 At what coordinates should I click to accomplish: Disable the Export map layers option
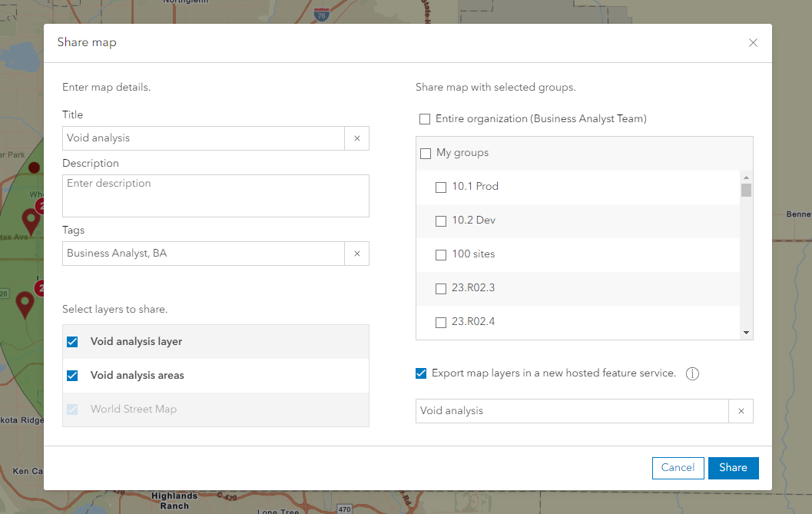(420, 373)
